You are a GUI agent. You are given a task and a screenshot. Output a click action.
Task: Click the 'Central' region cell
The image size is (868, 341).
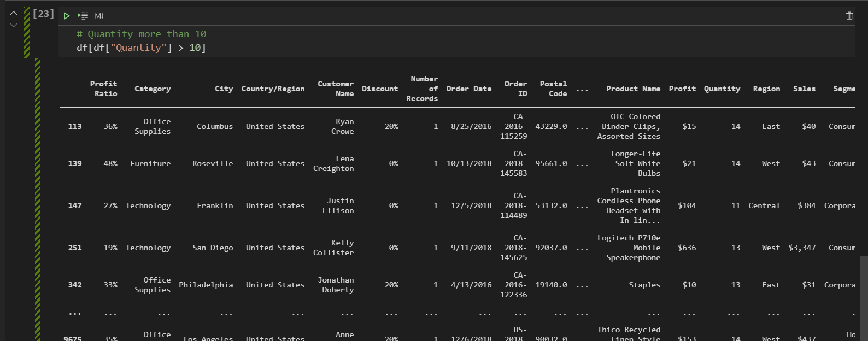tap(764, 205)
